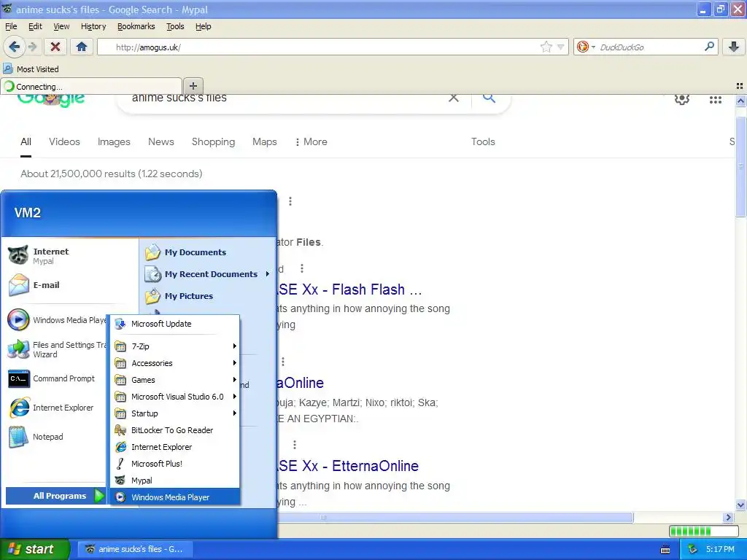Screen dimensions: 747x560
Task: Select the Connecting... tab
Action: click(91, 87)
